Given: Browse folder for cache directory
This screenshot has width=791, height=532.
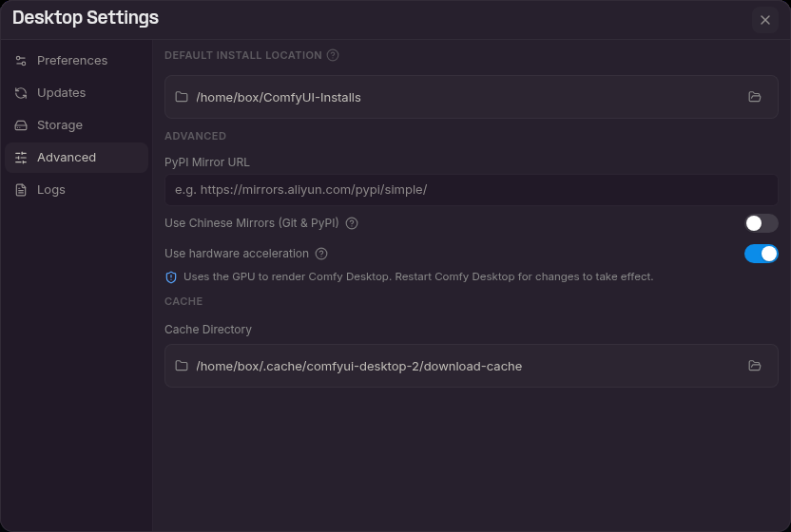Looking at the screenshot, I should [754, 366].
